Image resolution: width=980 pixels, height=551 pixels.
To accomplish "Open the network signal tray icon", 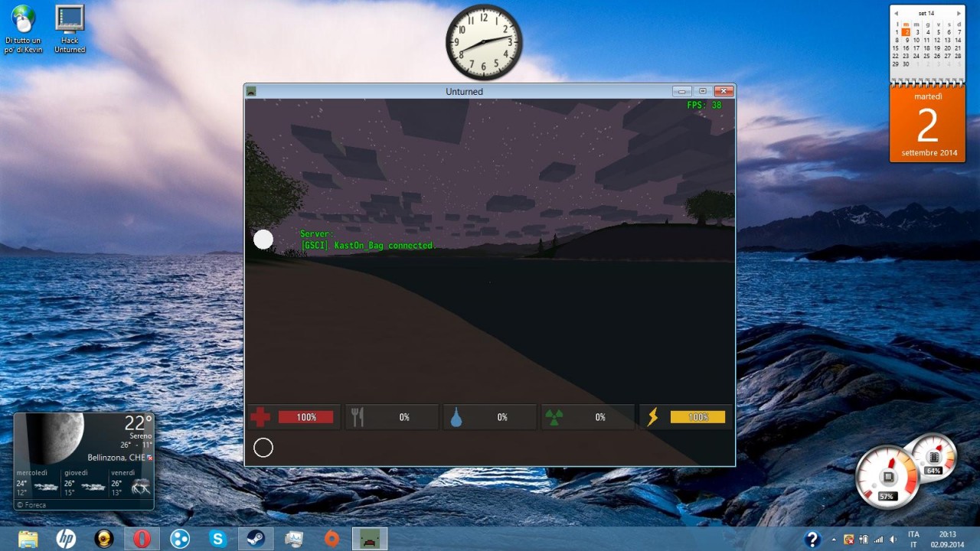I will [x=878, y=540].
